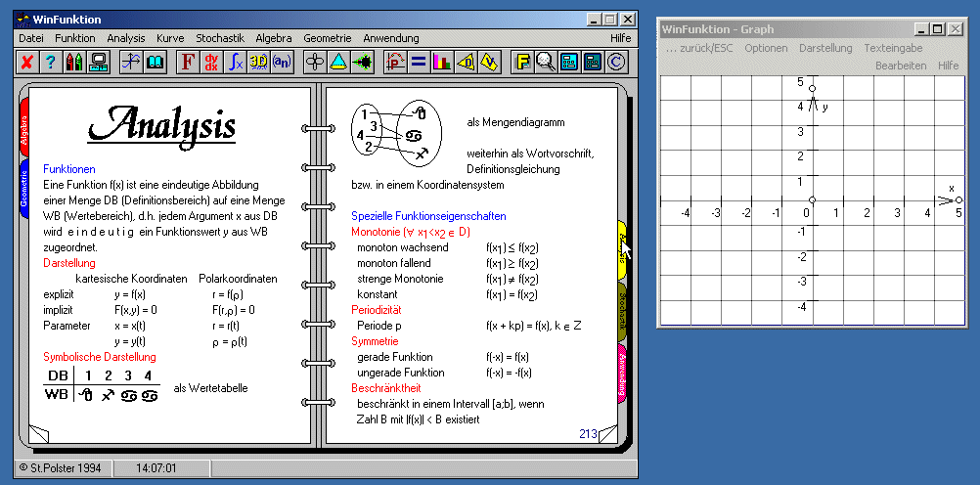The height and width of the screenshot is (485, 980).
Task: Open the bar chart statistics icon
Action: pyautogui.click(x=442, y=62)
